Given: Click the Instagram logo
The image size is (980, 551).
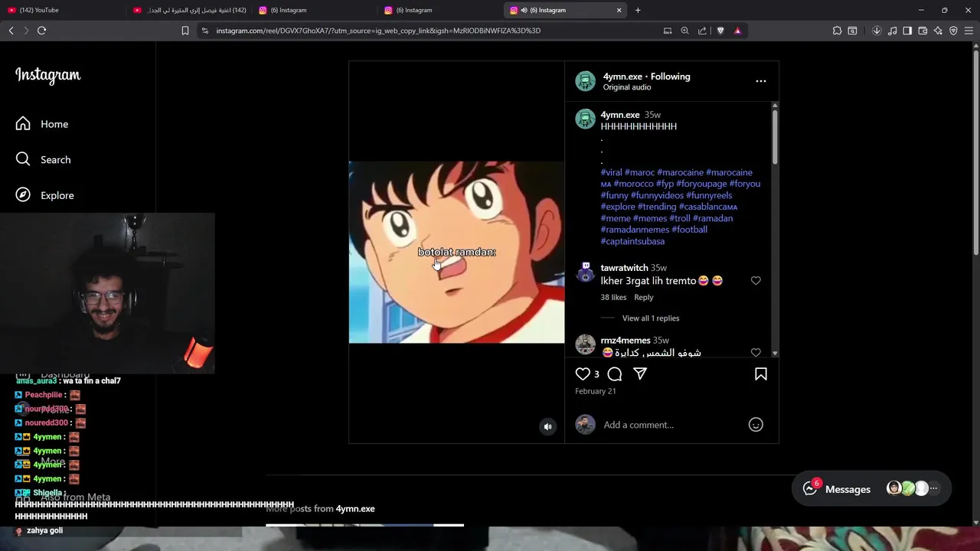Looking at the screenshot, I should pyautogui.click(x=47, y=75).
